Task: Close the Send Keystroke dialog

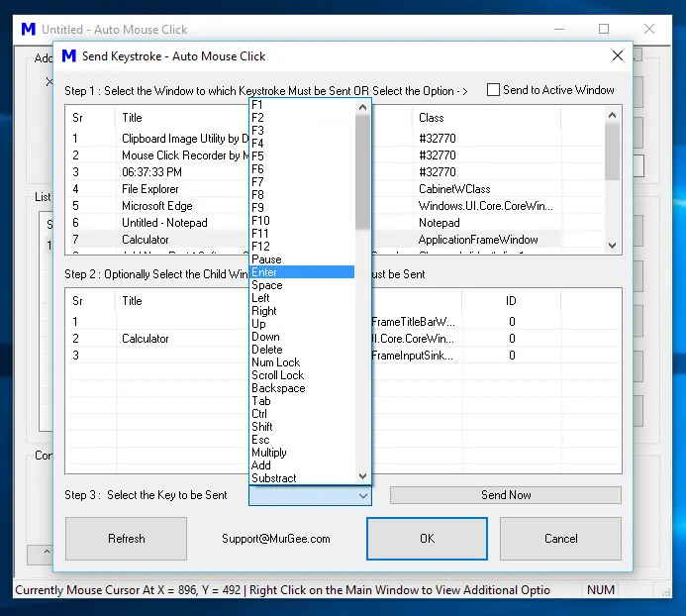Action: [x=618, y=56]
